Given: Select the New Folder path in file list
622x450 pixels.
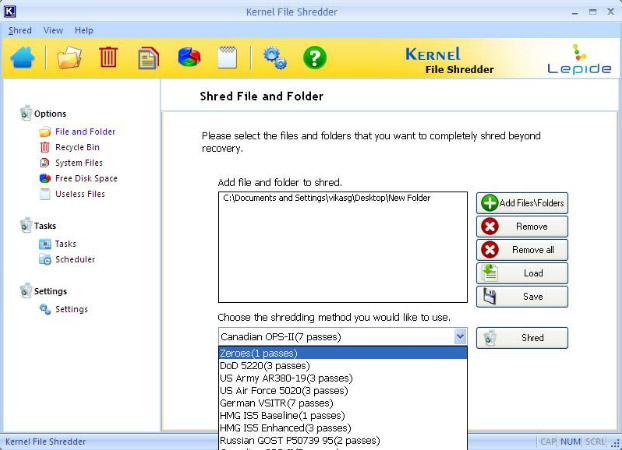Looking at the screenshot, I should 326,198.
